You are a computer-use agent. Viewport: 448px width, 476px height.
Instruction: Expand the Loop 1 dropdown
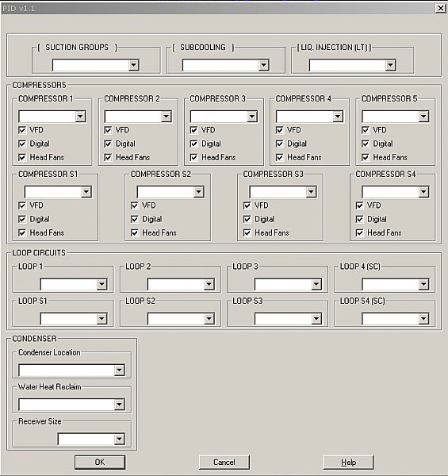point(74,285)
